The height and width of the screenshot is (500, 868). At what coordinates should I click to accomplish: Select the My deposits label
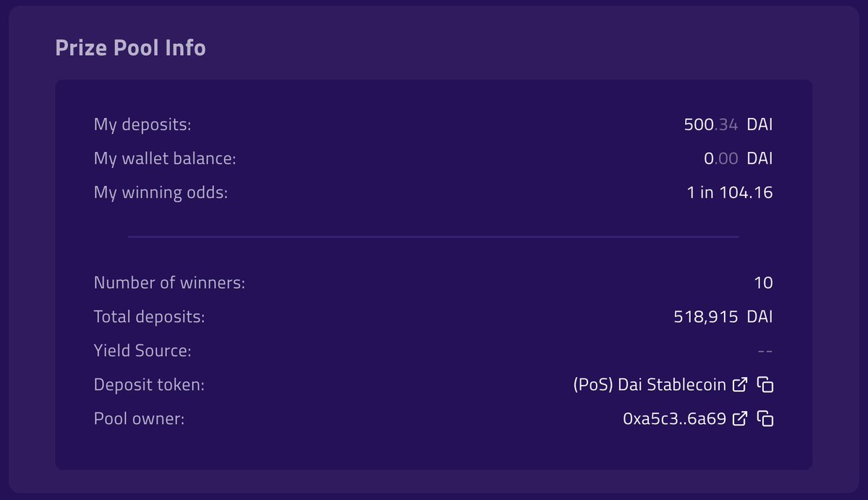142,124
